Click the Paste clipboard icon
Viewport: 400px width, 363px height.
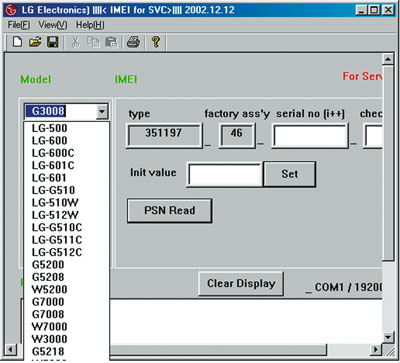click(111, 42)
